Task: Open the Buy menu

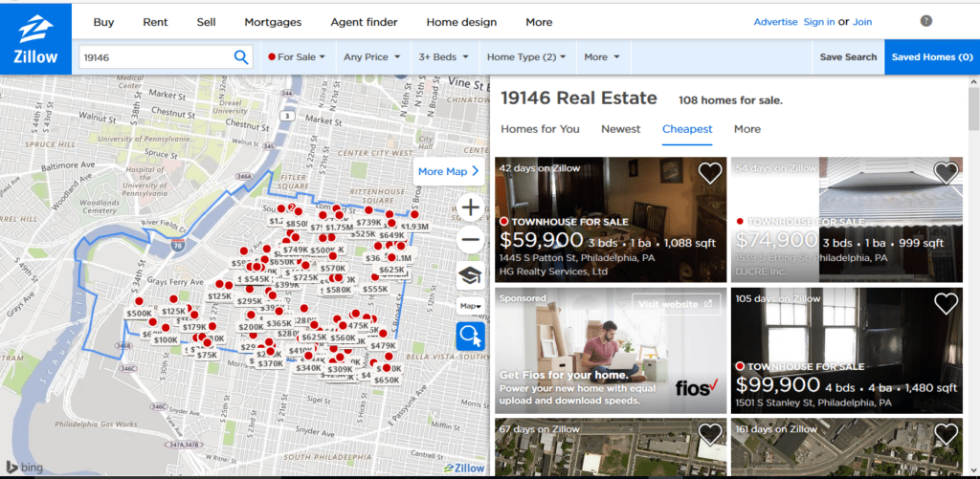Action: point(103,22)
